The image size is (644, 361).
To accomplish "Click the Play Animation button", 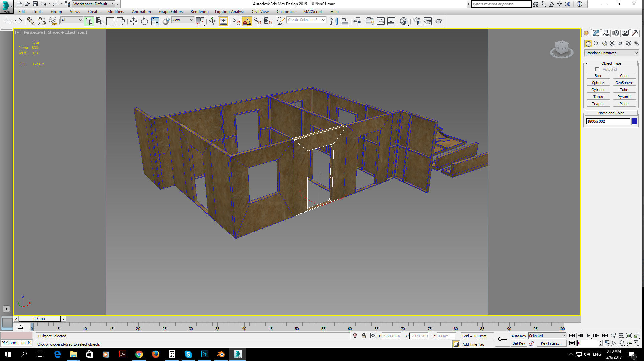I will coord(588,336).
